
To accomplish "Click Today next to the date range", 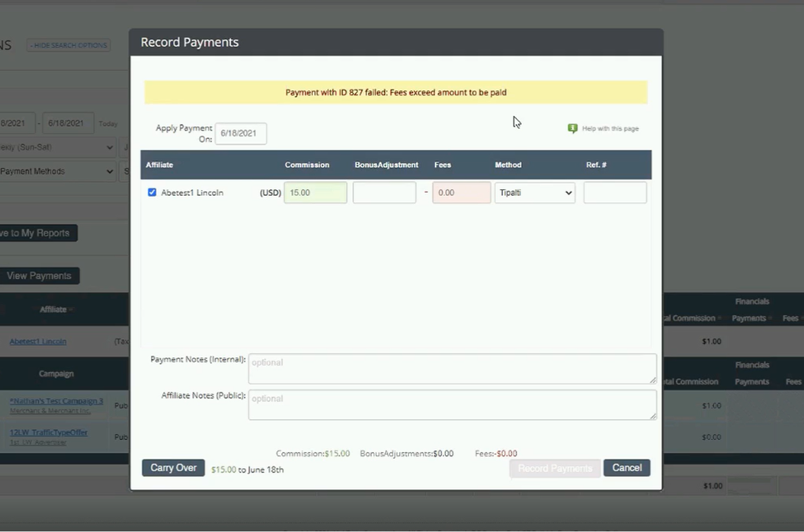I will point(108,122).
